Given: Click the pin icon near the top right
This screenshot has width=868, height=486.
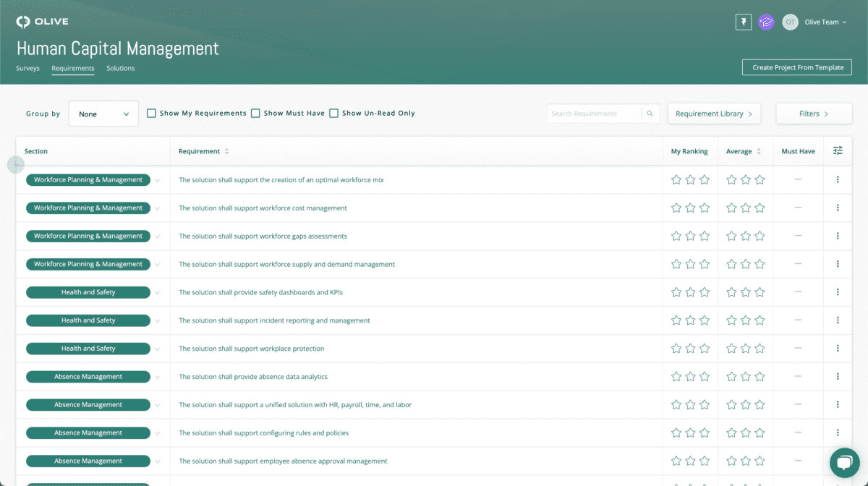Looking at the screenshot, I should click(x=743, y=22).
